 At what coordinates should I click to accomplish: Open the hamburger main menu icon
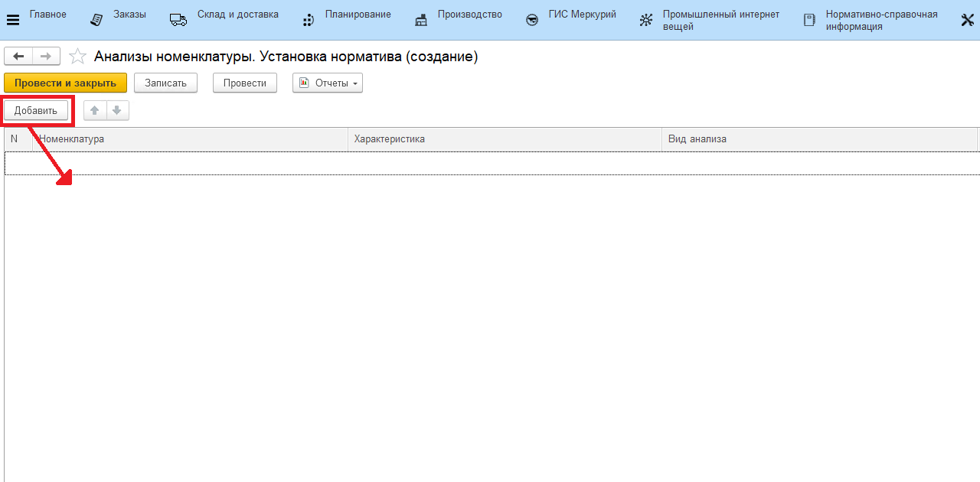coord(13,20)
